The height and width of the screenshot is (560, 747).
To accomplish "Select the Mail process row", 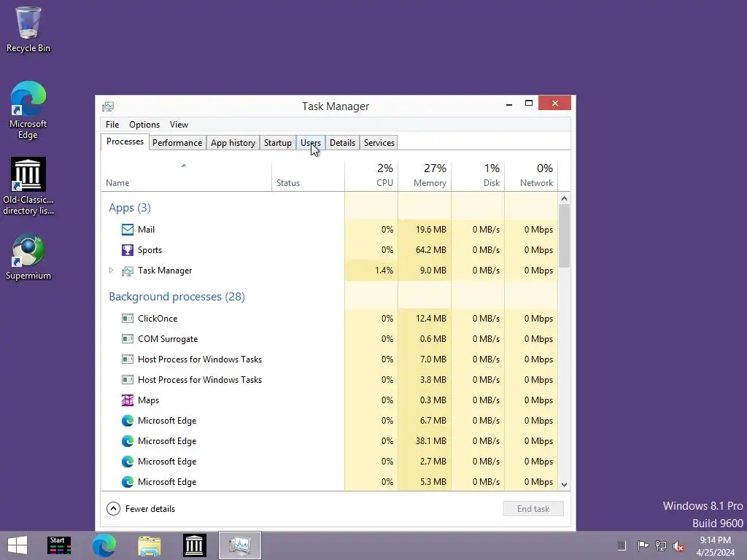I will (329, 230).
